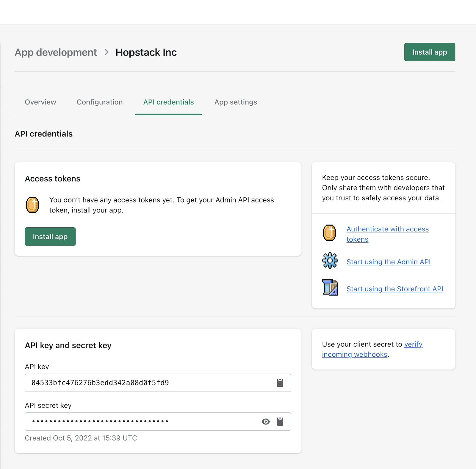Copy the API secret key to clipboard
The height and width of the screenshot is (469, 476).
(280, 421)
